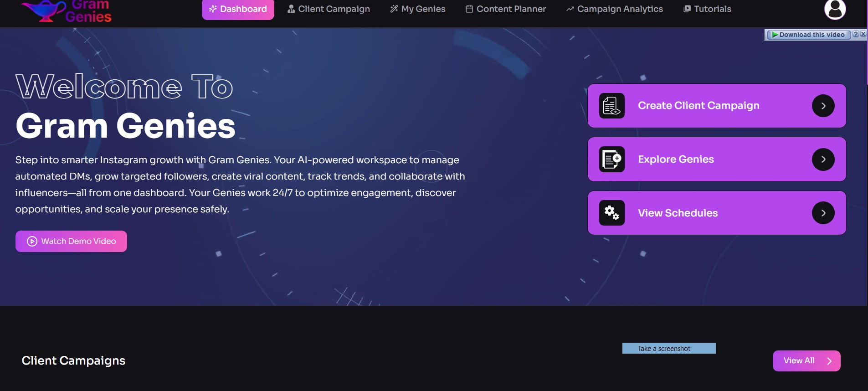This screenshot has width=868, height=391.
Task: Click the document icon on Create Client Campaign
Action: pyautogui.click(x=612, y=106)
